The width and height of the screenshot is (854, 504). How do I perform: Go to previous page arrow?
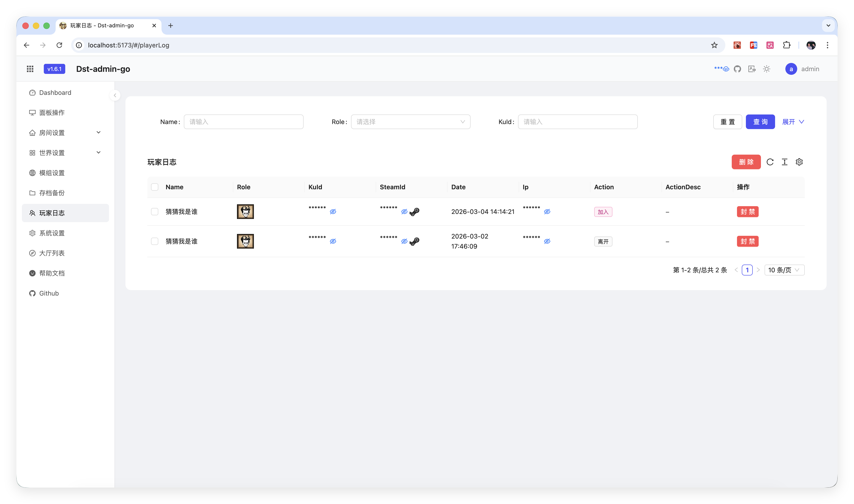coord(736,270)
